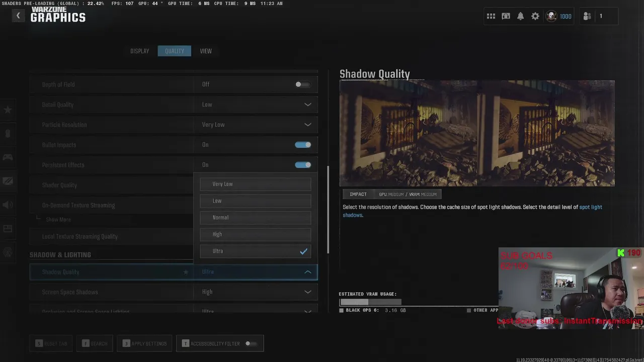Open the Audio speaker sidebar category

pyautogui.click(x=8, y=205)
